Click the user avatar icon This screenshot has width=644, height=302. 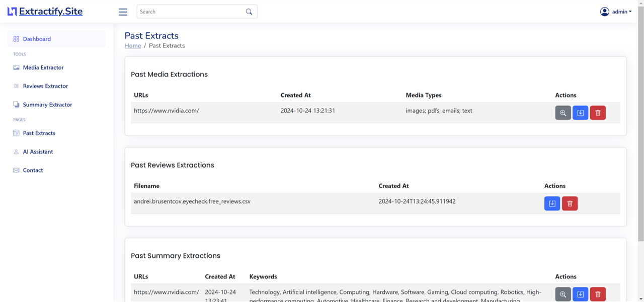605,11
